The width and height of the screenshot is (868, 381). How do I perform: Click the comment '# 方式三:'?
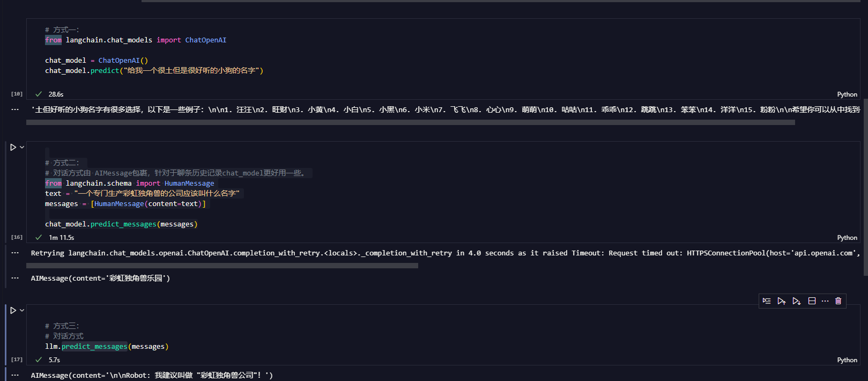(x=62, y=326)
